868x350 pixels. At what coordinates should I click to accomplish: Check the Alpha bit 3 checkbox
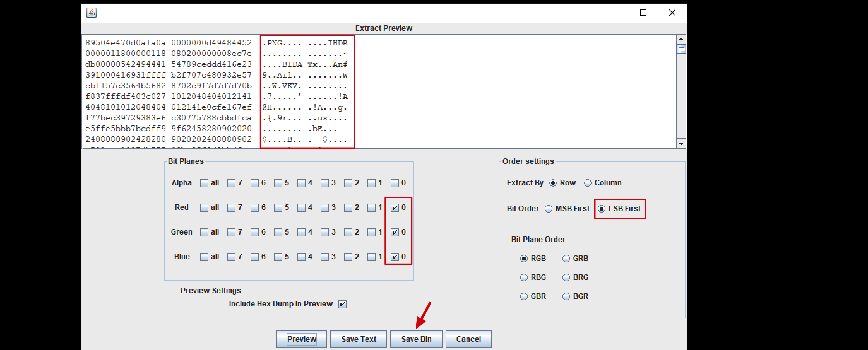324,183
